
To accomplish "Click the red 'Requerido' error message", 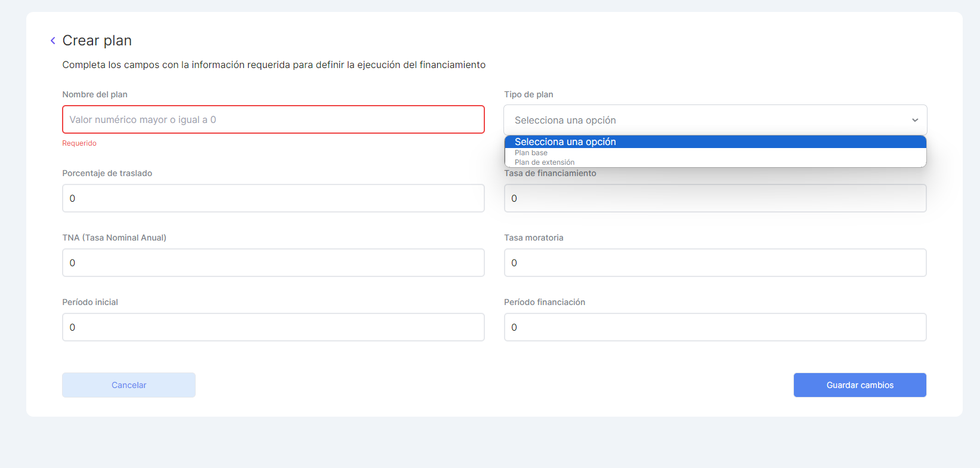I will tap(79, 143).
